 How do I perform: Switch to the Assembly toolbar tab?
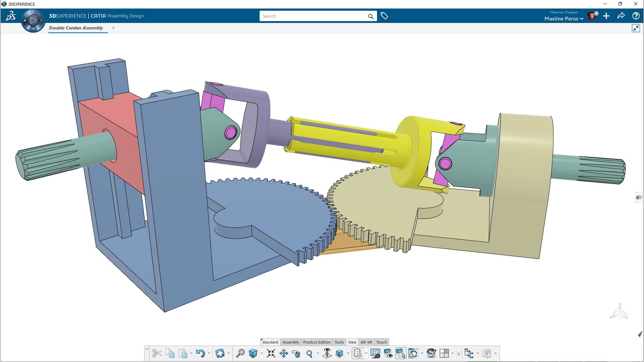click(x=290, y=342)
